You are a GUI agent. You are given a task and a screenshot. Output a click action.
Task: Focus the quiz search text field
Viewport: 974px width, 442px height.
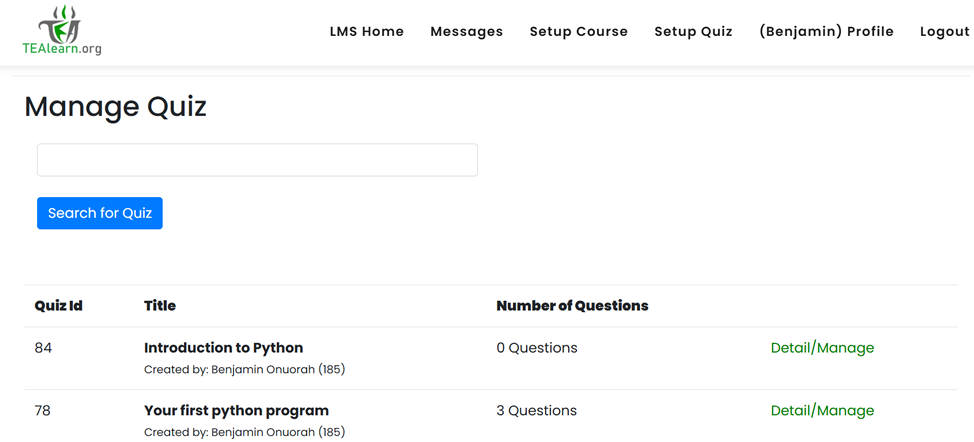click(257, 160)
